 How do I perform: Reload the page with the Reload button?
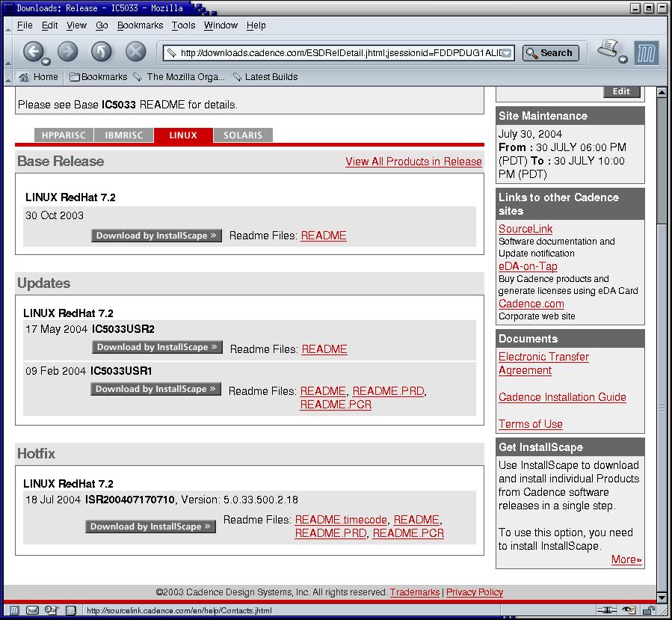pos(102,52)
